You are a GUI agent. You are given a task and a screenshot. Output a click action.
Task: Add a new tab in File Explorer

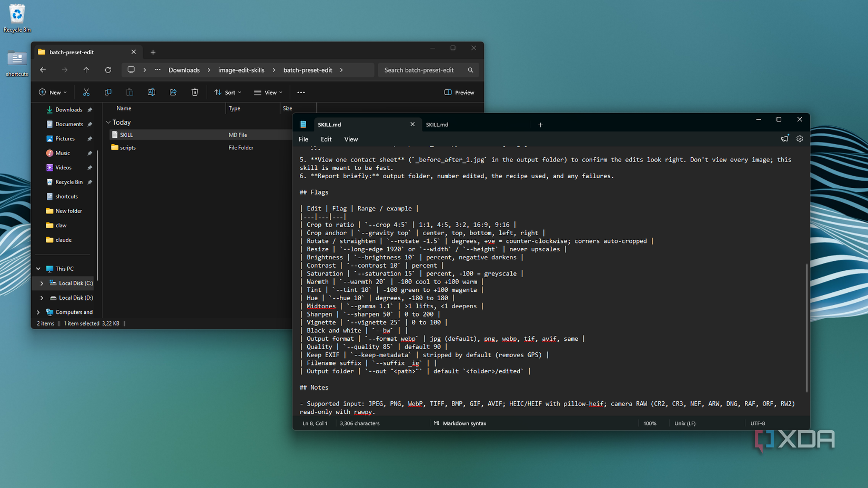[153, 52]
